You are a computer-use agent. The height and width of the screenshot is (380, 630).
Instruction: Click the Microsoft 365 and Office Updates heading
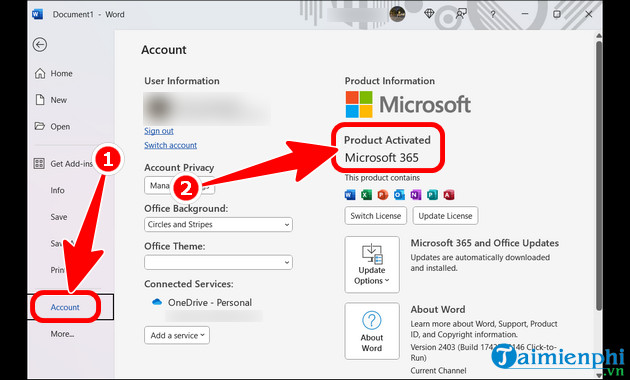[x=485, y=243]
